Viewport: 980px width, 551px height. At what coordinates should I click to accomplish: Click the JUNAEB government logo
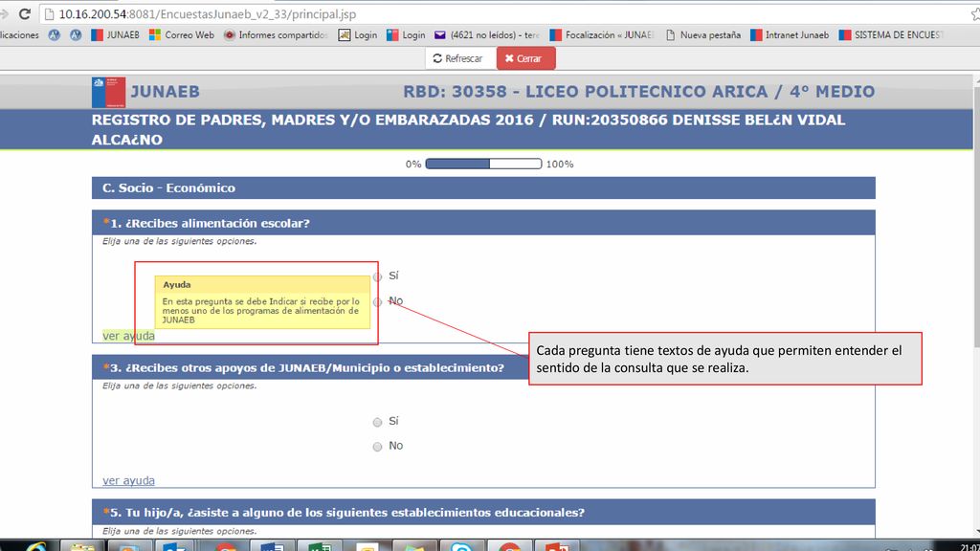[109, 92]
